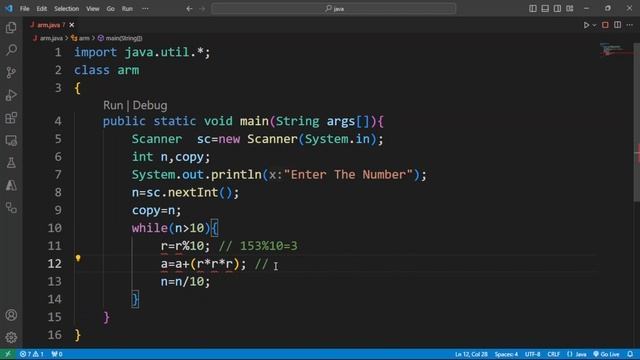The height and width of the screenshot is (360, 640).
Task: Open the Go menu
Action: tap(111, 9)
